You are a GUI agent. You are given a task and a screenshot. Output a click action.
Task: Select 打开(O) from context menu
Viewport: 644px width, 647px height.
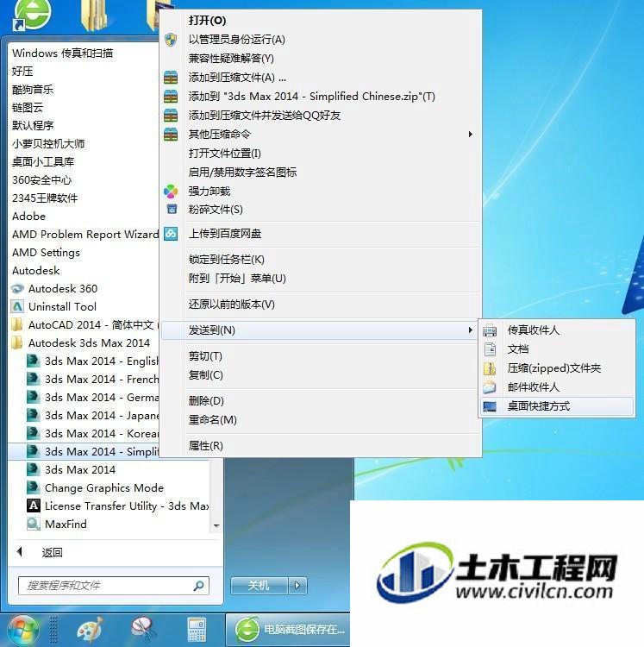click(208, 20)
